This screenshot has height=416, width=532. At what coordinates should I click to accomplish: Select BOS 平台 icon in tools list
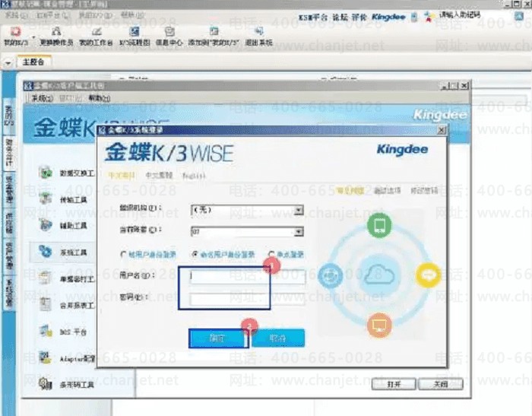click(45, 332)
